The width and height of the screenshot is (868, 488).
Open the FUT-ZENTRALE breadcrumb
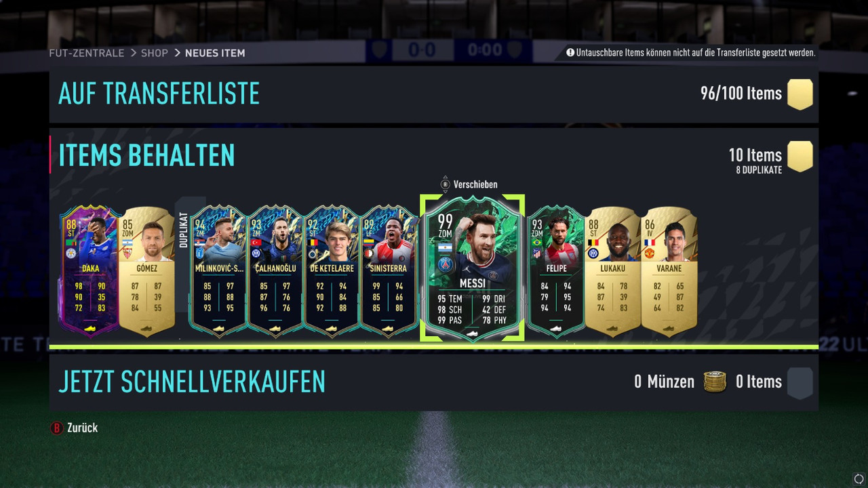(x=87, y=53)
